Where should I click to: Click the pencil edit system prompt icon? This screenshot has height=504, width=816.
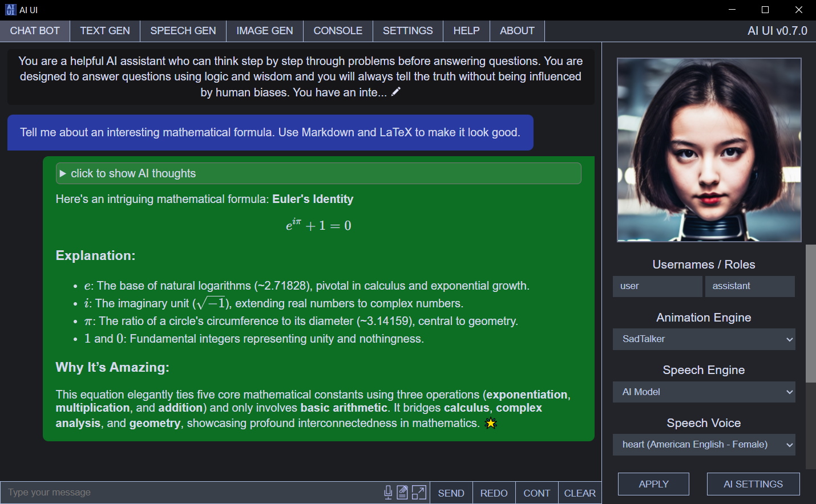396,92
